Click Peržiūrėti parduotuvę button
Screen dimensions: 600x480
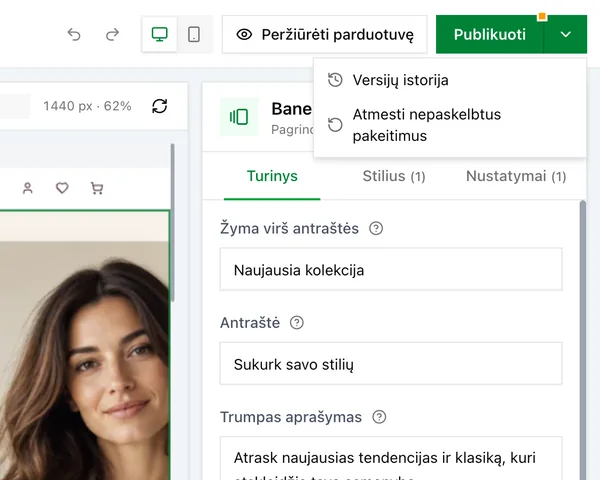324,34
